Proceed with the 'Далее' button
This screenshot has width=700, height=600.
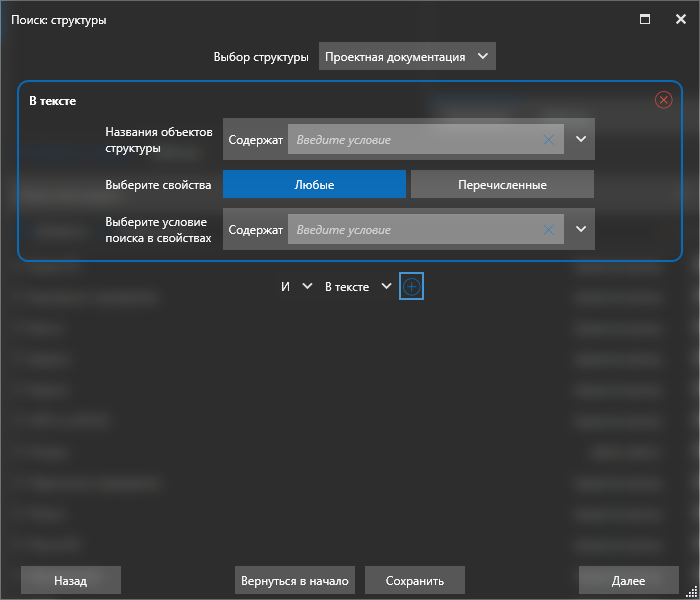click(x=628, y=580)
